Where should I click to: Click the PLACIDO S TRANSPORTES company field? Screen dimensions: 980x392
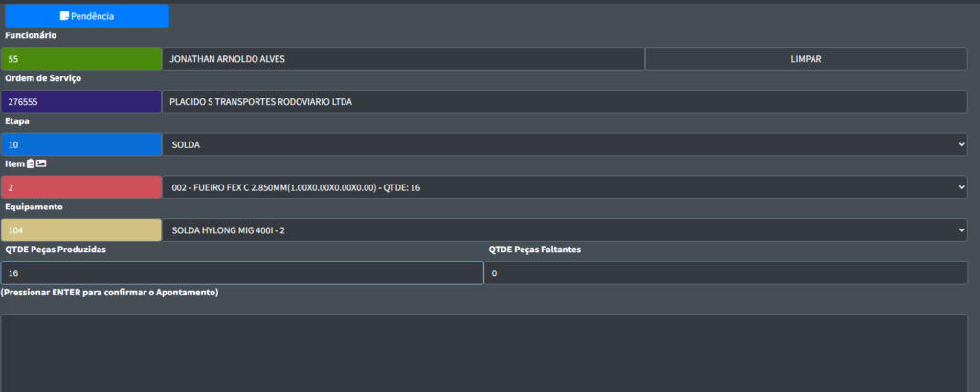[565, 101]
